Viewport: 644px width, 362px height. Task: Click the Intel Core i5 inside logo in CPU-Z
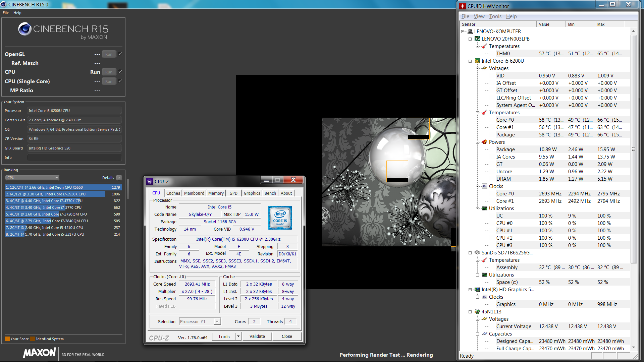(x=280, y=218)
